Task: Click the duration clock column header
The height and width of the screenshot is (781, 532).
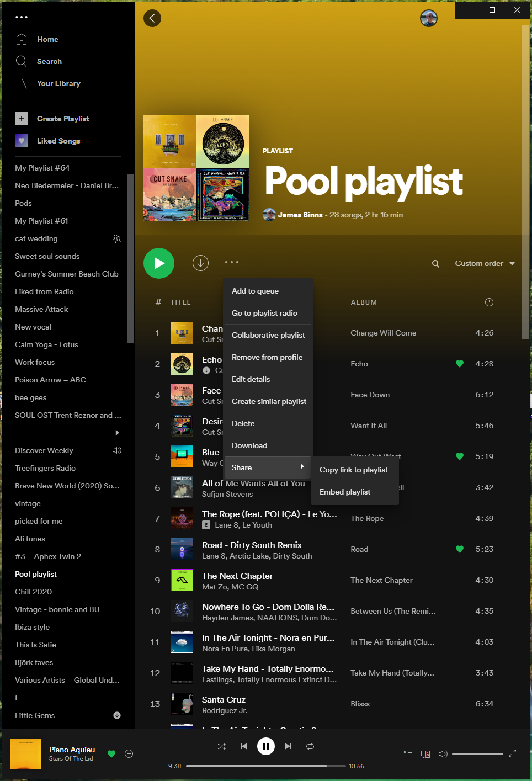Action: 489,302
